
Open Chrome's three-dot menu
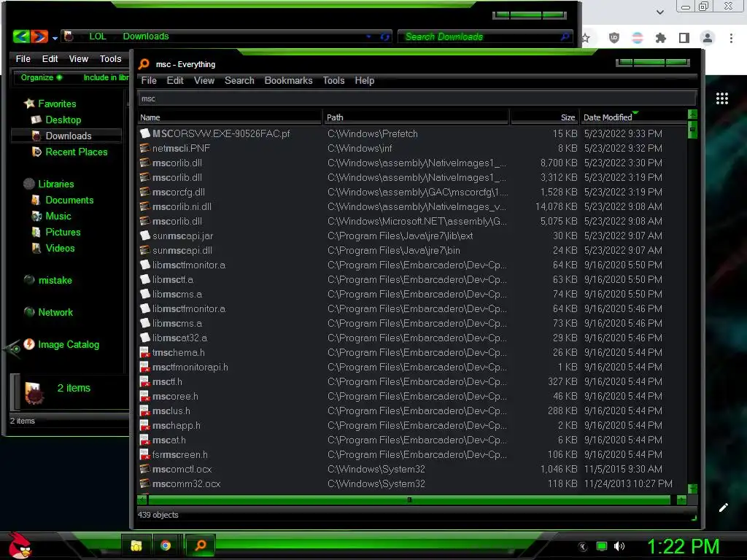coord(731,38)
